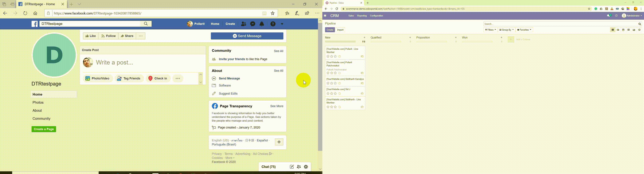Toggle Like on DTRtestpage

click(90, 36)
